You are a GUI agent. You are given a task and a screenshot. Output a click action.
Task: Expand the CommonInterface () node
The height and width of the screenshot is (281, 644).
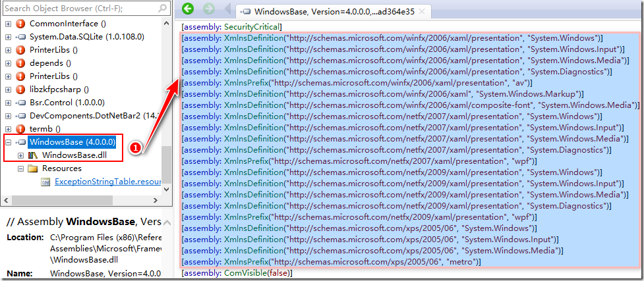tap(8, 24)
